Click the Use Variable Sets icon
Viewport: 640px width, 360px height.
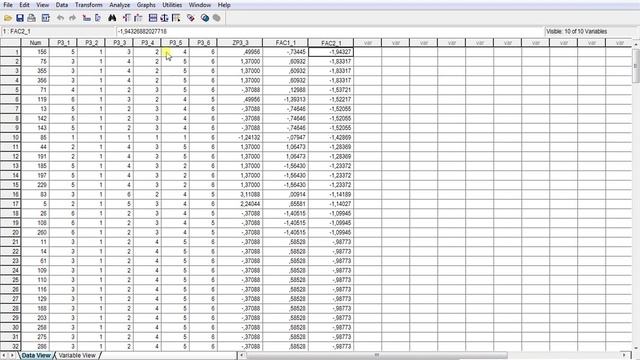[x=205, y=18]
